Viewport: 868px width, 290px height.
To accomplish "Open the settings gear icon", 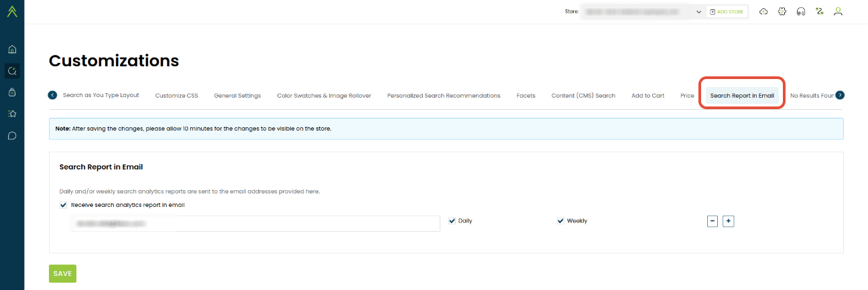I will [782, 12].
